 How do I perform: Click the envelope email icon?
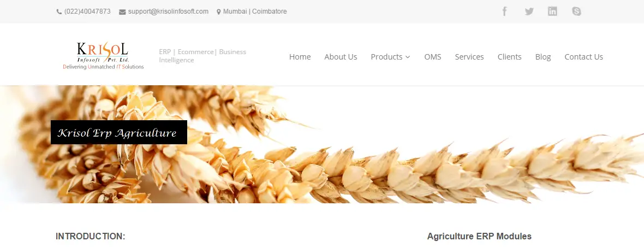click(x=122, y=12)
